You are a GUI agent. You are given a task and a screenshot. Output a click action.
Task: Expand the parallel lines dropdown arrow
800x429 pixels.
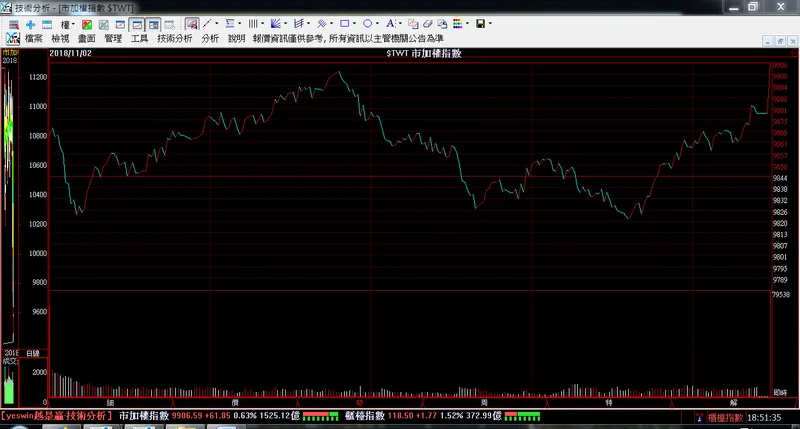point(331,23)
